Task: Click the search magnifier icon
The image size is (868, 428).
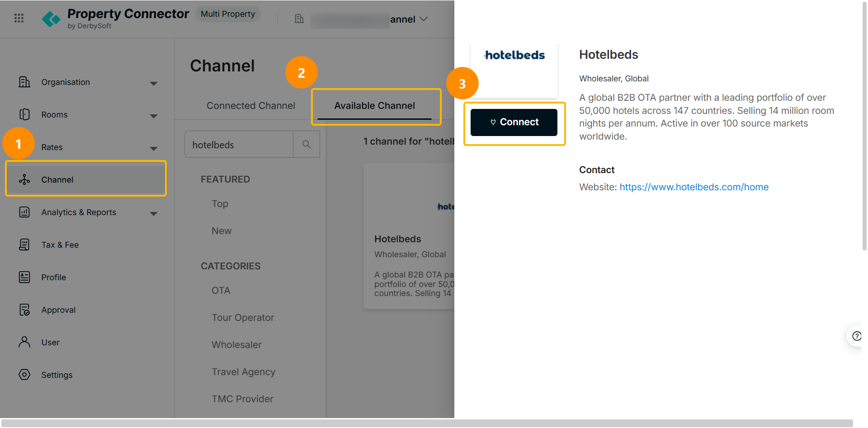Action: click(x=307, y=144)
